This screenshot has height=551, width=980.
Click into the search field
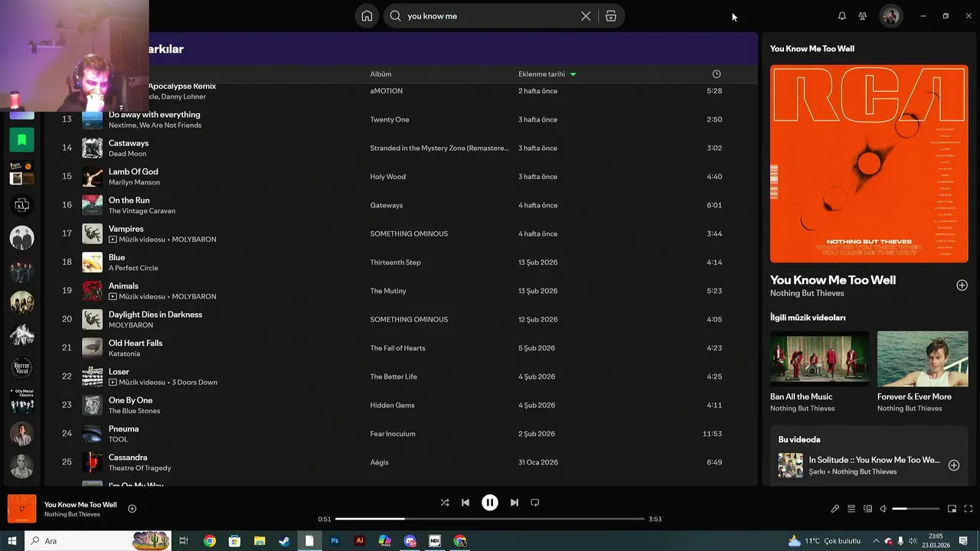click(490, 16)
